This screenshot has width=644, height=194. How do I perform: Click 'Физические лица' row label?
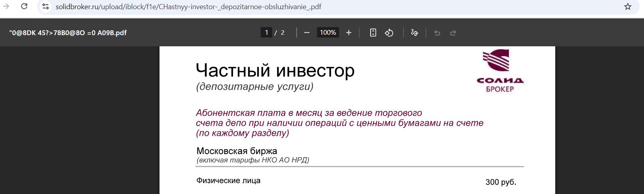pyautogui.click(x=228, y=180)
